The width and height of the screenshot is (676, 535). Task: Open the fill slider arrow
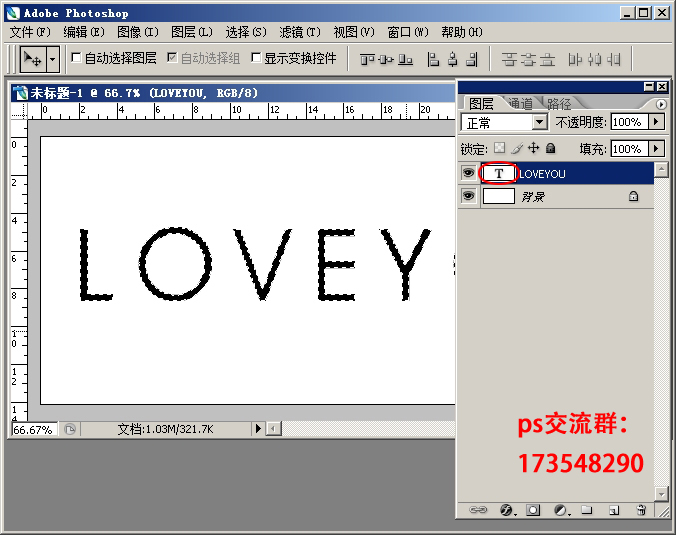point(656,149)
